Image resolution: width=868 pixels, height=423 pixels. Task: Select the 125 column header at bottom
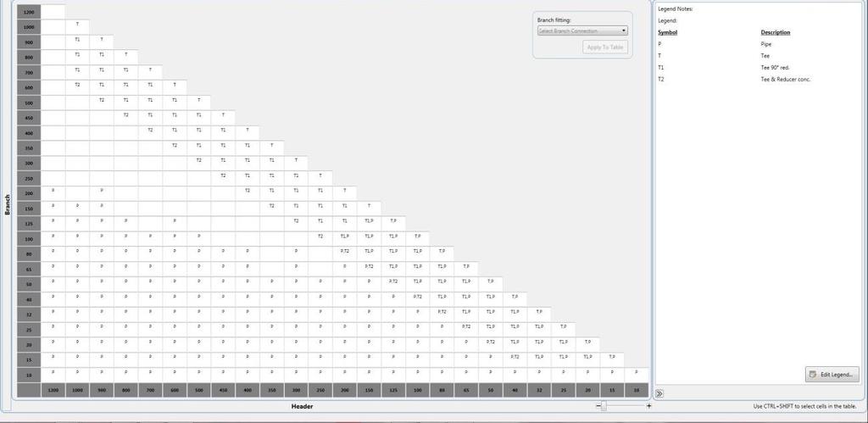coord(393,390)
